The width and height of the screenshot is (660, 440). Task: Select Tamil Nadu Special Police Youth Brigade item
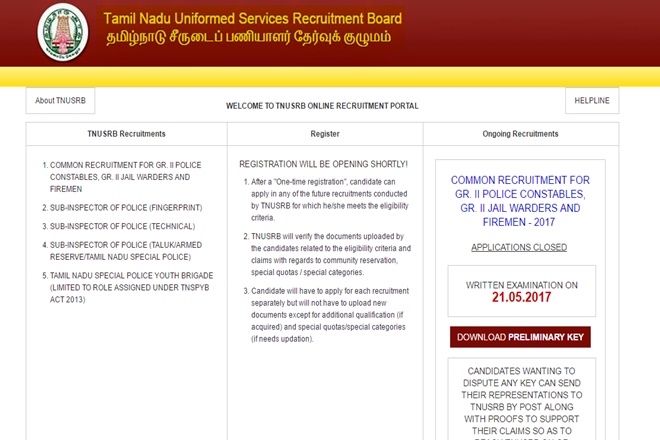(x=131, y=288)
